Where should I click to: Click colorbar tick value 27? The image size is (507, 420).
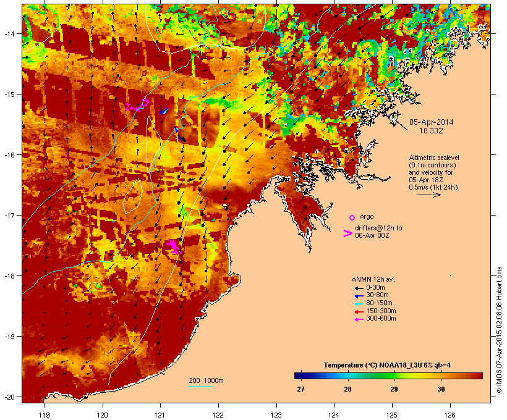(x=300, y=389)
